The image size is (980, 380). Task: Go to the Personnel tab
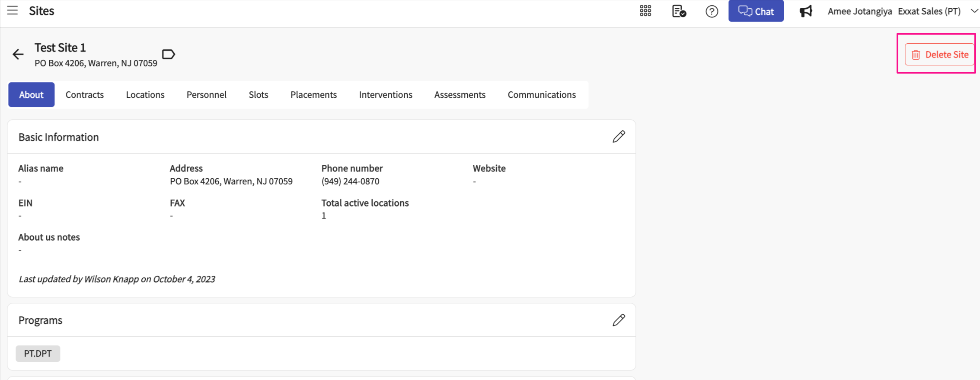click(207, 95)
